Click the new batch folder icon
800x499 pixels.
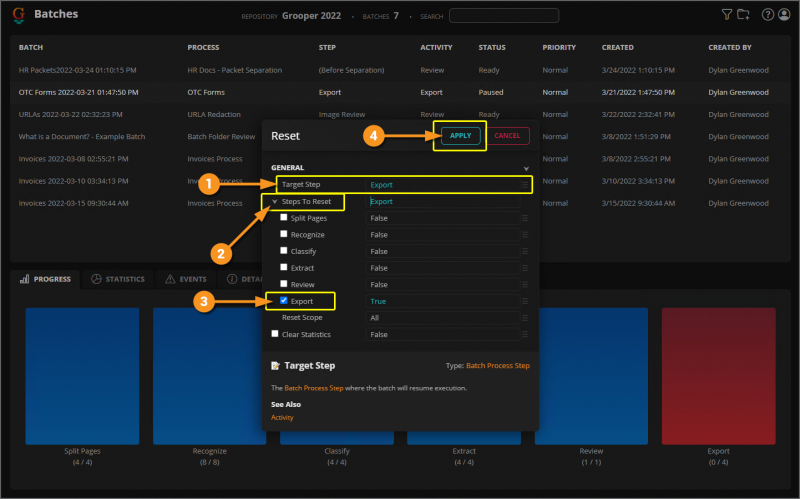coord(743,14)
